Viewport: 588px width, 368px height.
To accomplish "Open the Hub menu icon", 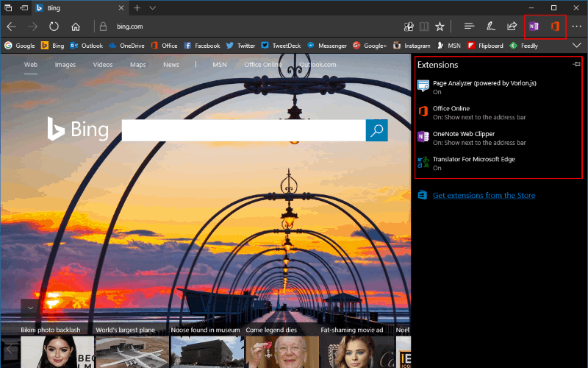I will [469, 26].
